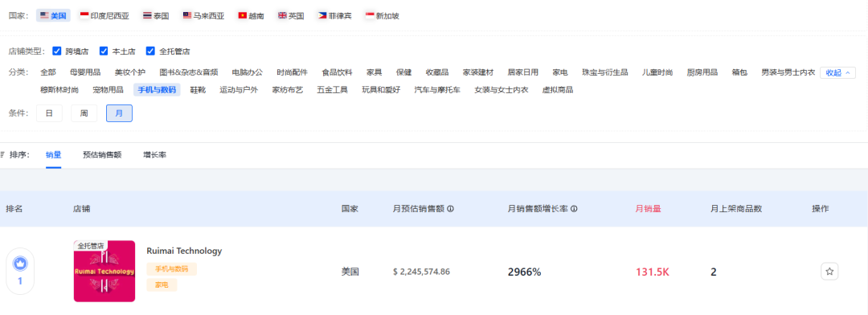The width and height of the screenshot is (868, 315).
Task: Choose the 电脑办公 category
Action: [x=247, y=72]
